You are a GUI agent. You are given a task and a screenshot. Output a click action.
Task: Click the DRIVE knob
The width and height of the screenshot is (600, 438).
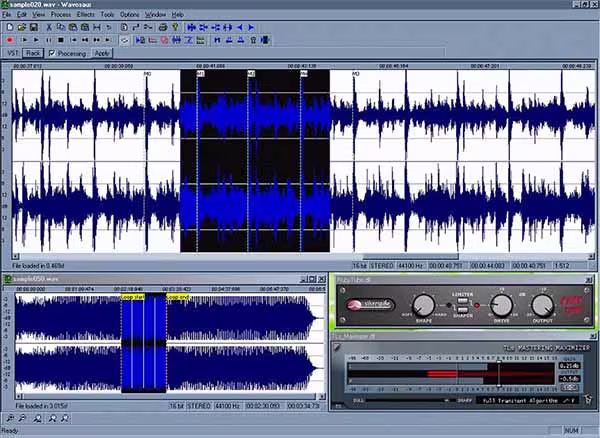pos(502,306)
